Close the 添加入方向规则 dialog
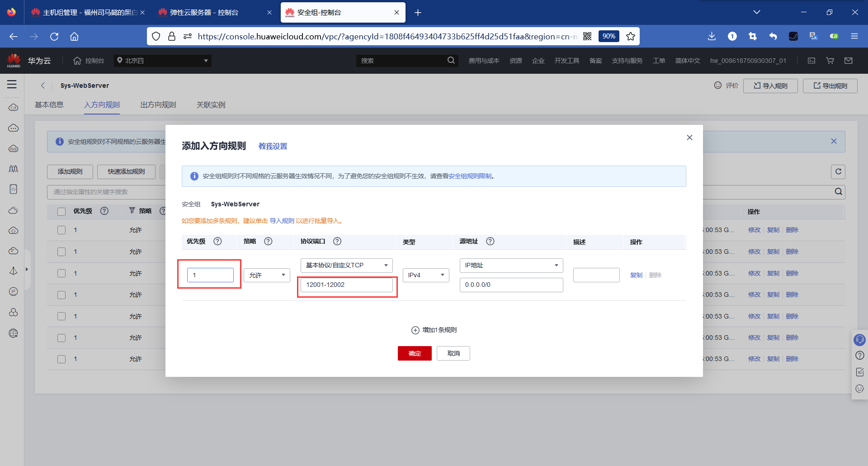Image resolution: width=868 pixels, height=466 pixels. coord(689,138)
